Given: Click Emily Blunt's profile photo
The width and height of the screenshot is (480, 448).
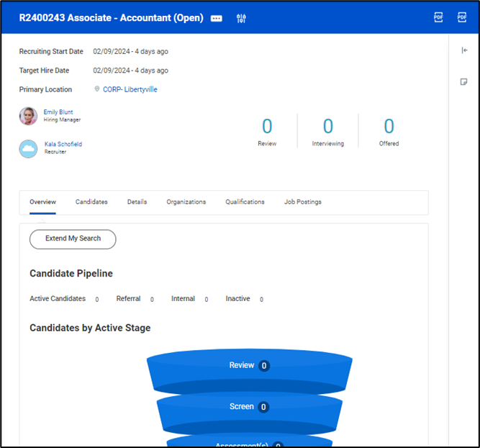Looking at the screenshot, I should [x=29, y=116].
